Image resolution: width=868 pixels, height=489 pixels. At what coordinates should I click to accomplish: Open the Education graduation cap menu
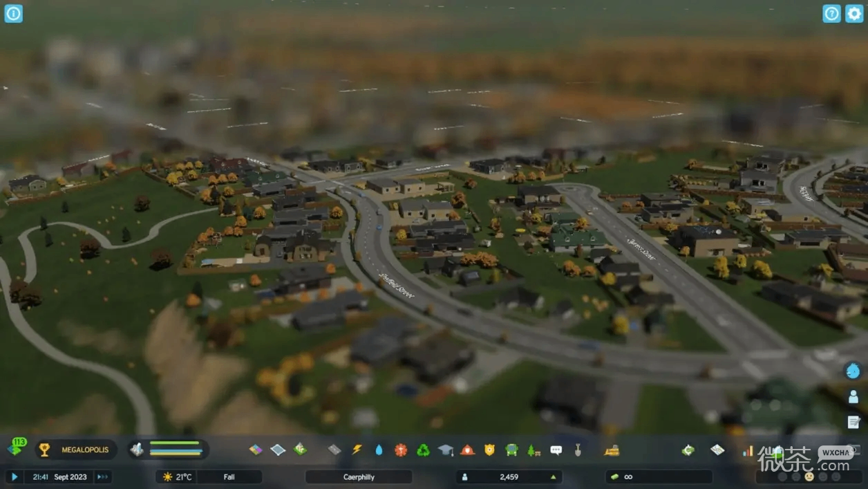(446, 450)
